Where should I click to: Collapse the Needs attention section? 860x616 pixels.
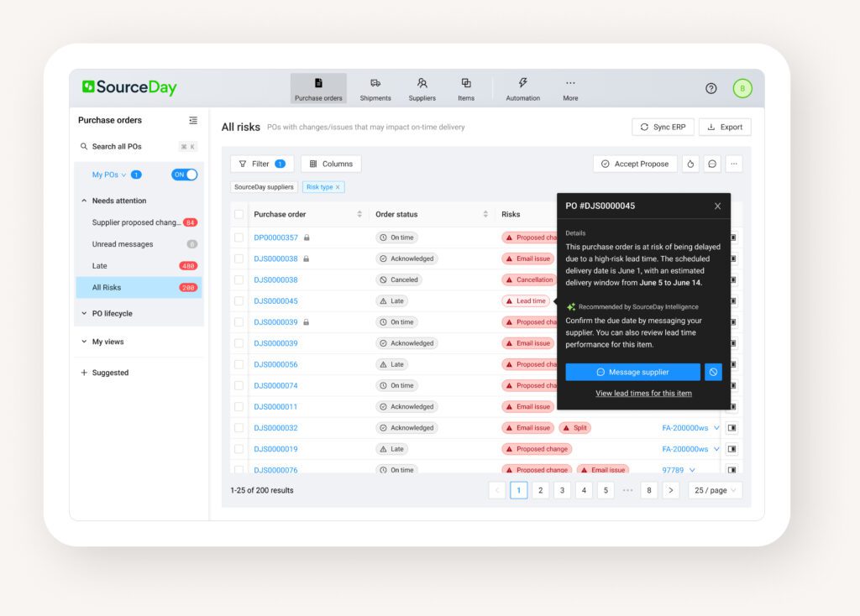coord(84,201)
